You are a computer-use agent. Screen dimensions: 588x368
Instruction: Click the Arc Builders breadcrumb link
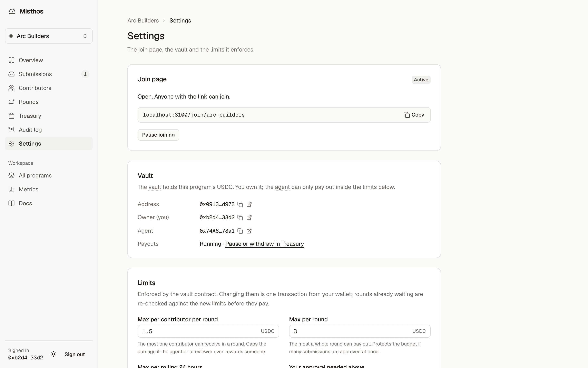[143, 20]
